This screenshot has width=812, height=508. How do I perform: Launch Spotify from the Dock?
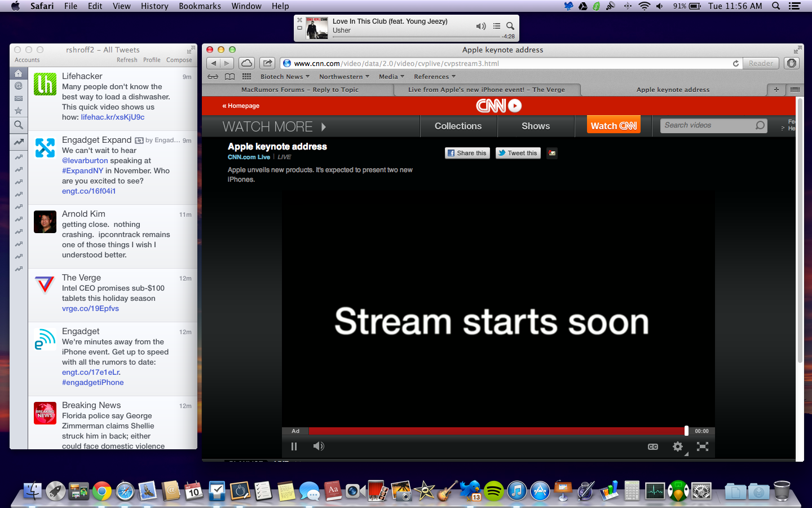click(x=494, y=491)
